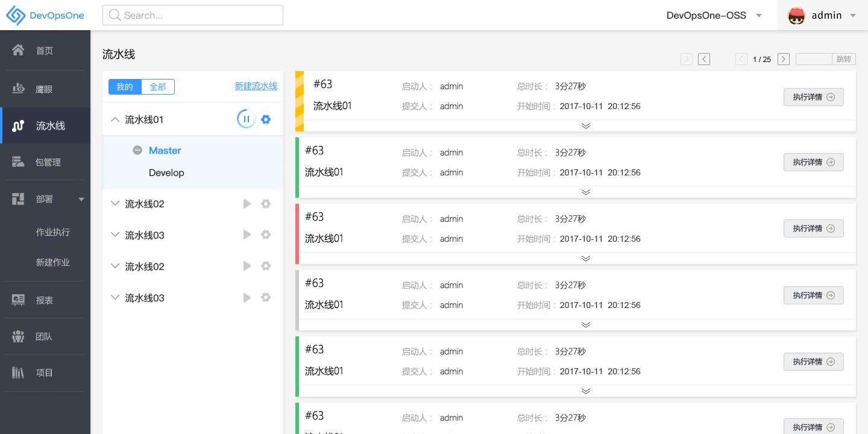
Task: Click the 包管理 package icon in sidebar
Action: tap(18, 162)
